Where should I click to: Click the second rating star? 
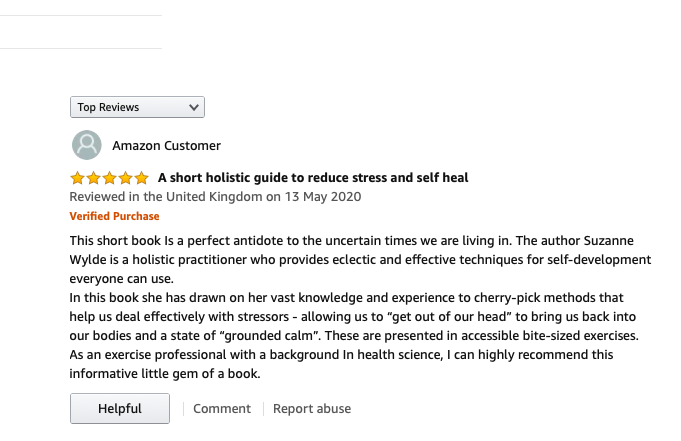pos(93,178)
